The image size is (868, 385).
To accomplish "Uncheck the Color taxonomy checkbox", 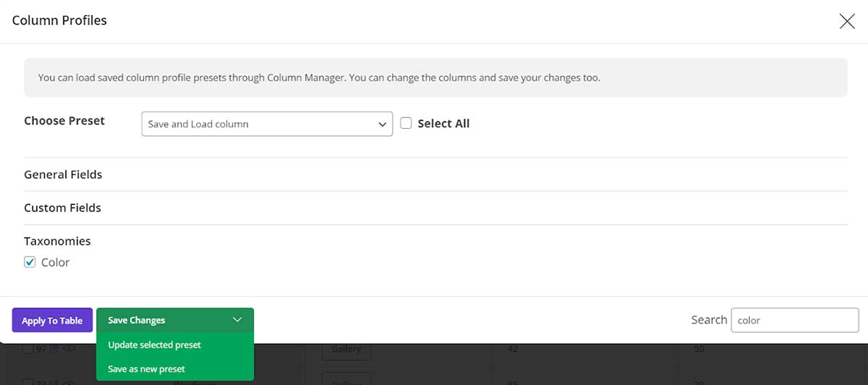I will [x=30, y=262].
